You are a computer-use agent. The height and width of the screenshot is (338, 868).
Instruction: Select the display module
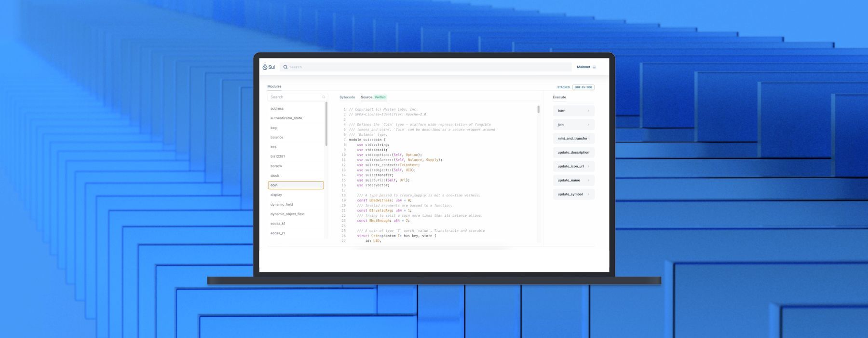[296, 195]
